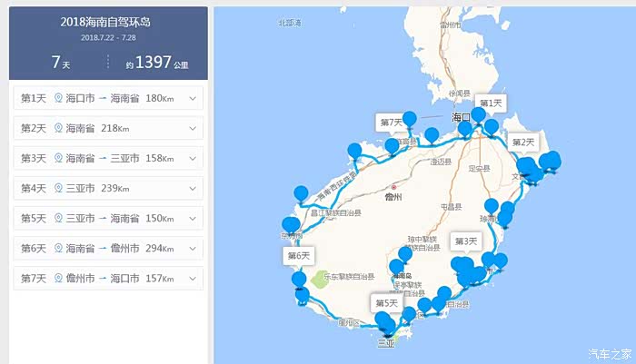Click map pin above 琼海 label
Viewport: 636px width, 364px height.
tap(492, 207)
